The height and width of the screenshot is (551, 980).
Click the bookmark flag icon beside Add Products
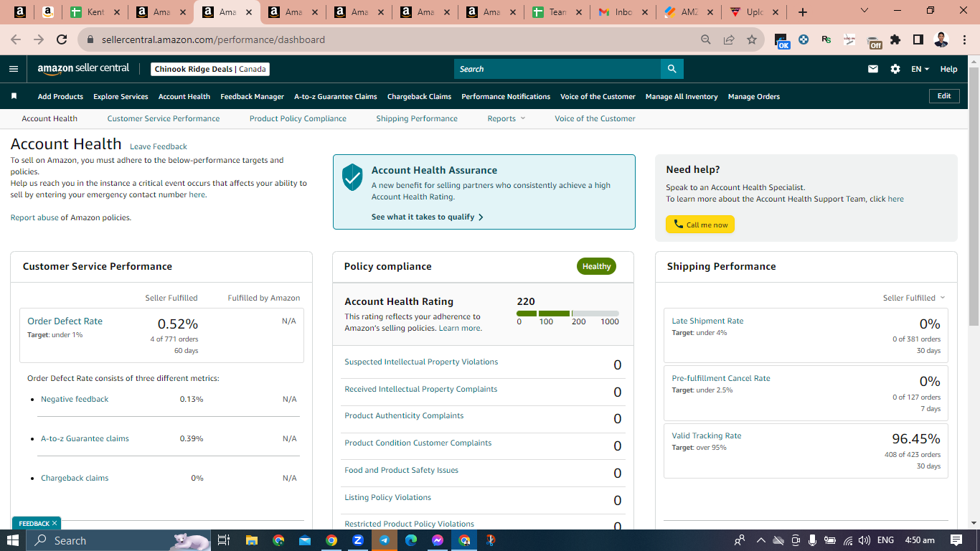coord(14,96)
